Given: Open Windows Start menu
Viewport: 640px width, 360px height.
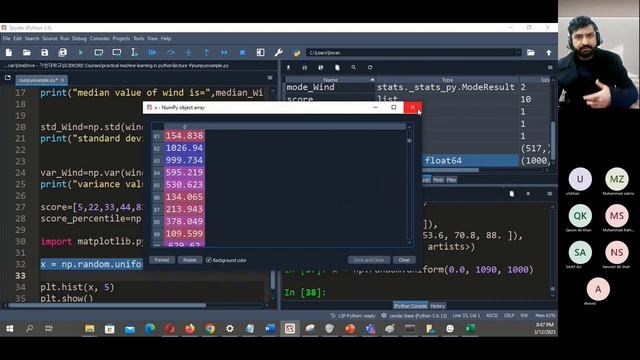Looking at the screenshot, I should tap(9, 329).
